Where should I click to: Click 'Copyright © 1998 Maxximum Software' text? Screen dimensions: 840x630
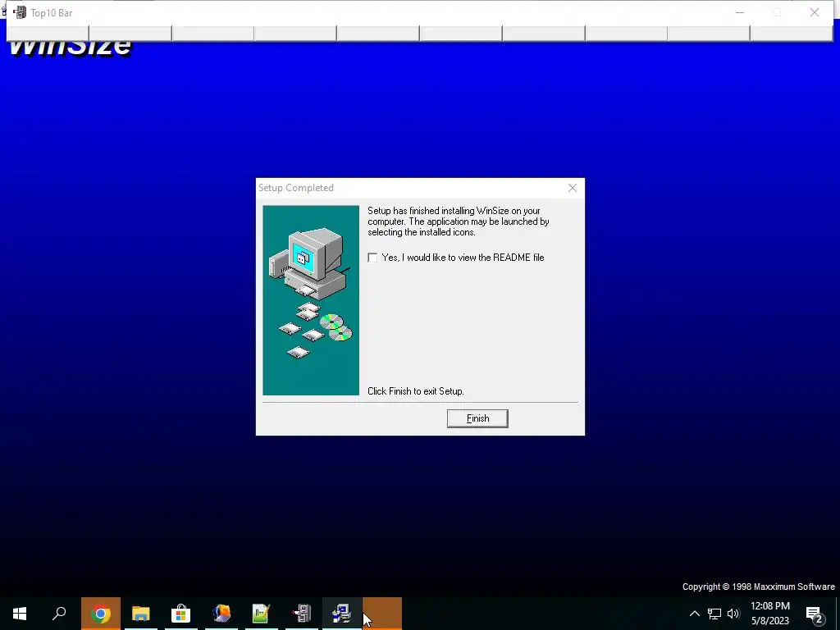759,587
